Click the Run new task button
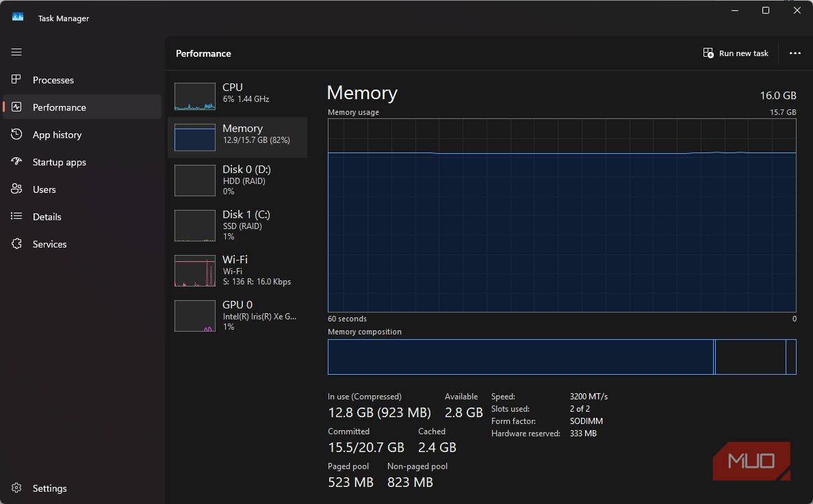The width and height of the screenshot is (813, 504). (736, 53)
